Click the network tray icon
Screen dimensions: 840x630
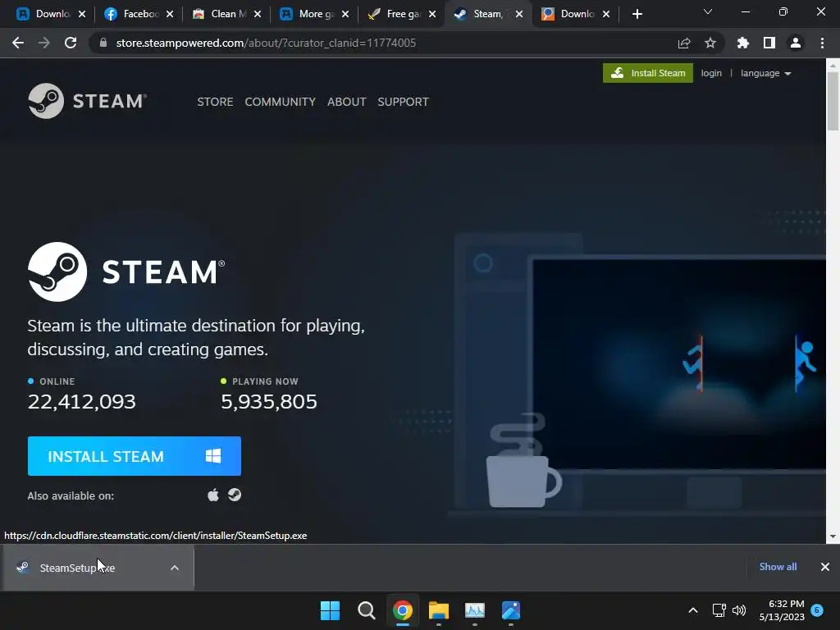719,610
